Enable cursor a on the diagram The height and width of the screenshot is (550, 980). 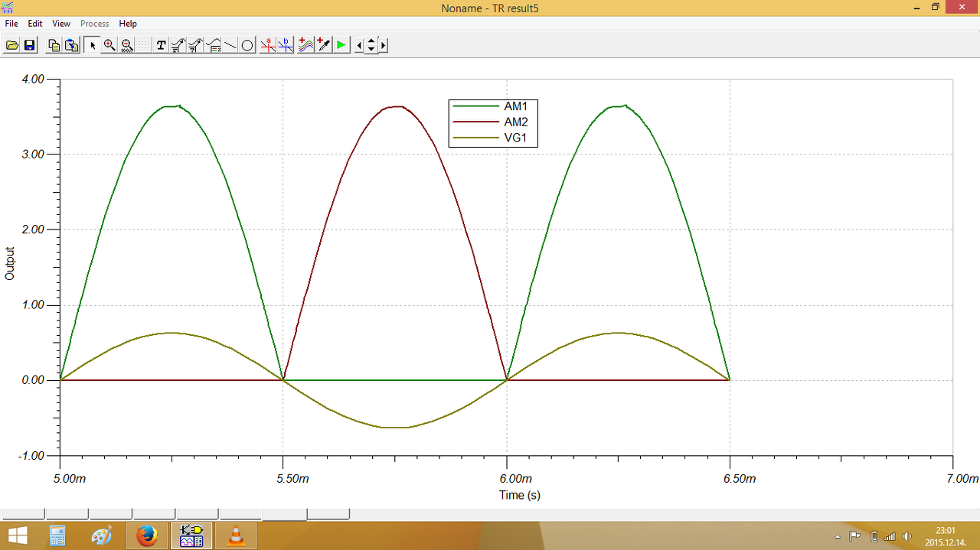268,45
